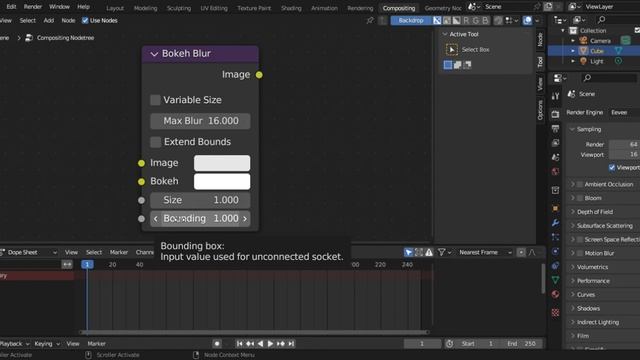The height and width of the screenshot is (360, 640).
Task: Open the Render Engine dropdown showing Eevee
Action: [624, 112]
